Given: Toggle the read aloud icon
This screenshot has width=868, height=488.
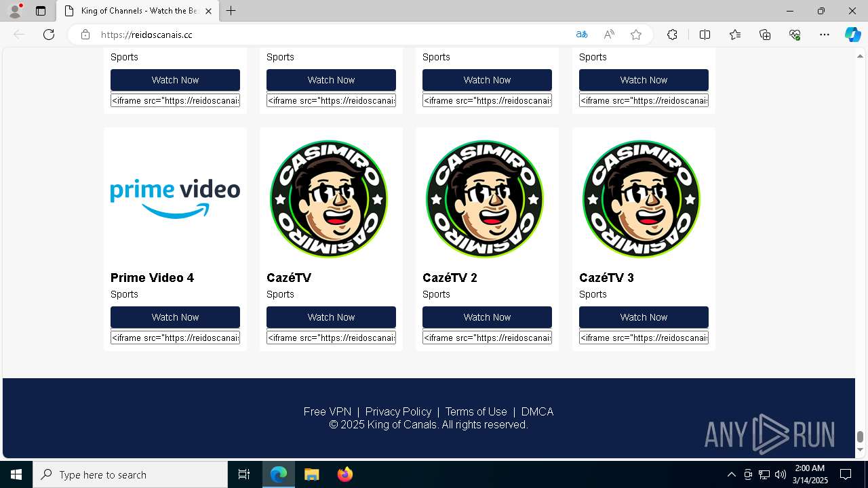Looking at the screenshot, I should 609,35.
